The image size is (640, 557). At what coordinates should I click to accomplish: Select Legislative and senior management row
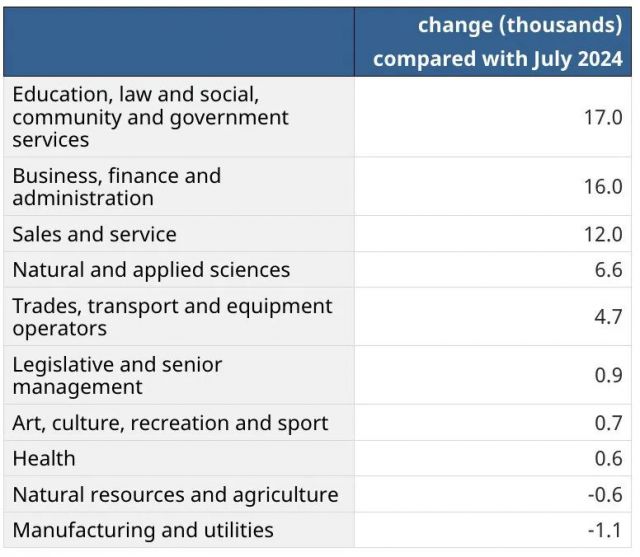(117, 375)
